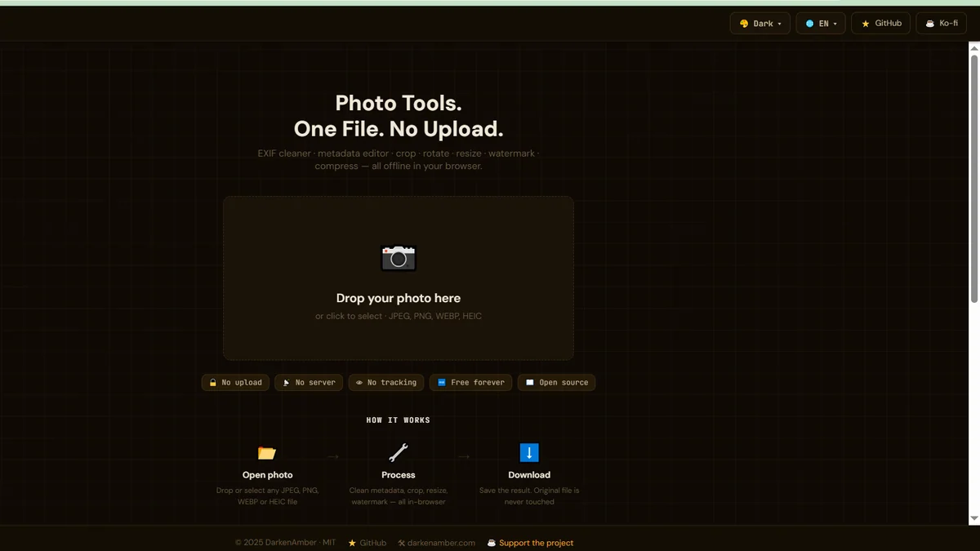Open the EN language dropdown
Screen dimensions: 980x551
(x=821, y=24)
